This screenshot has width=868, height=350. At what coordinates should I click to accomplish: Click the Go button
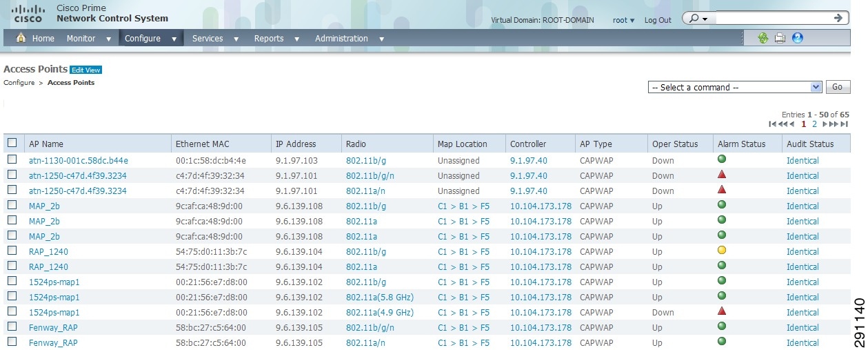pyautogui.click(x=837, y=88)
